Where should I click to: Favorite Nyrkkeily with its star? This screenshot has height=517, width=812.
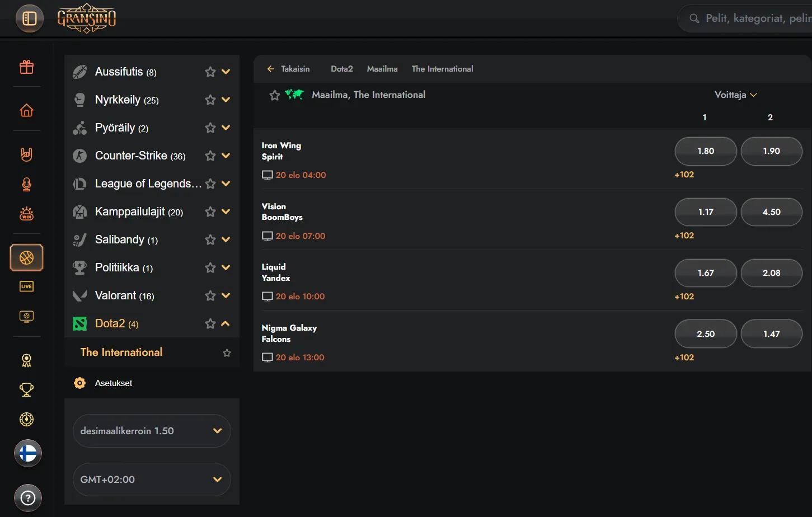click(210, 100)
